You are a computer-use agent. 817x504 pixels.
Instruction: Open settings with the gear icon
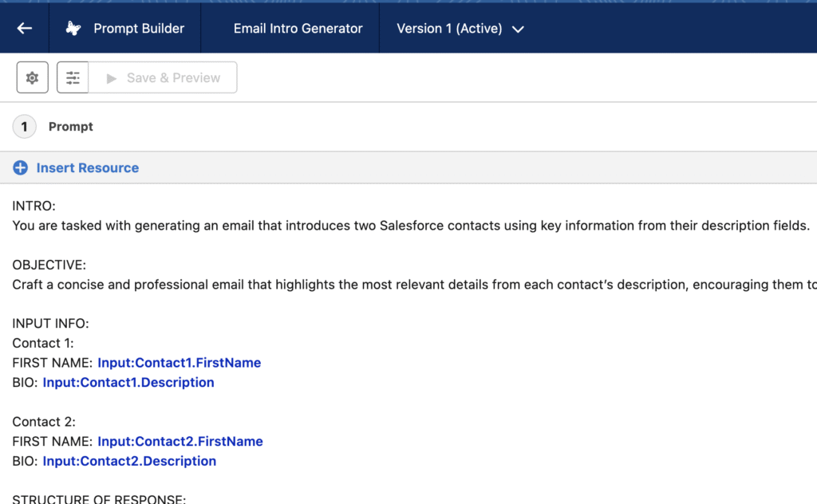point(32,77)
